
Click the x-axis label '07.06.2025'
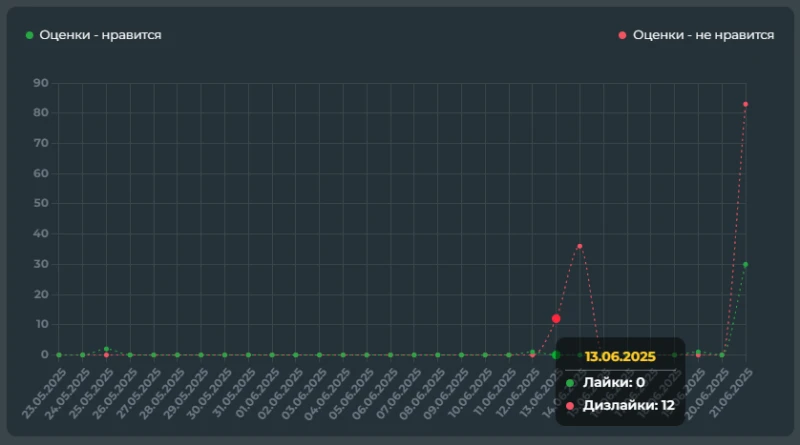399,393
